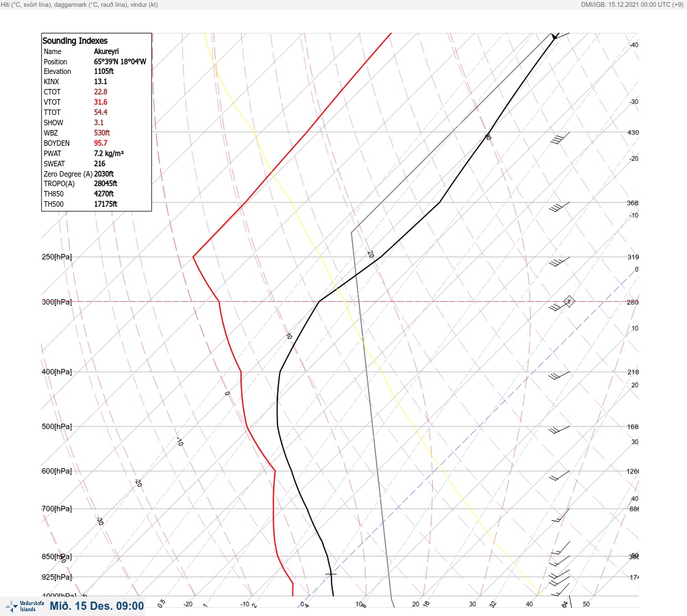
Task: Click the 700[hPa] pressure label
Action: coord(57,509)
